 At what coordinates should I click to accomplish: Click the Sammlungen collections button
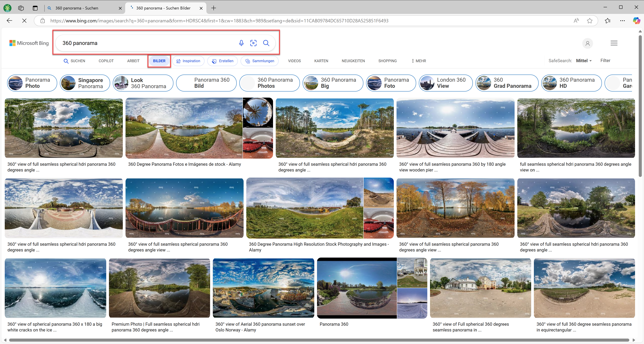tap(259, 61)
